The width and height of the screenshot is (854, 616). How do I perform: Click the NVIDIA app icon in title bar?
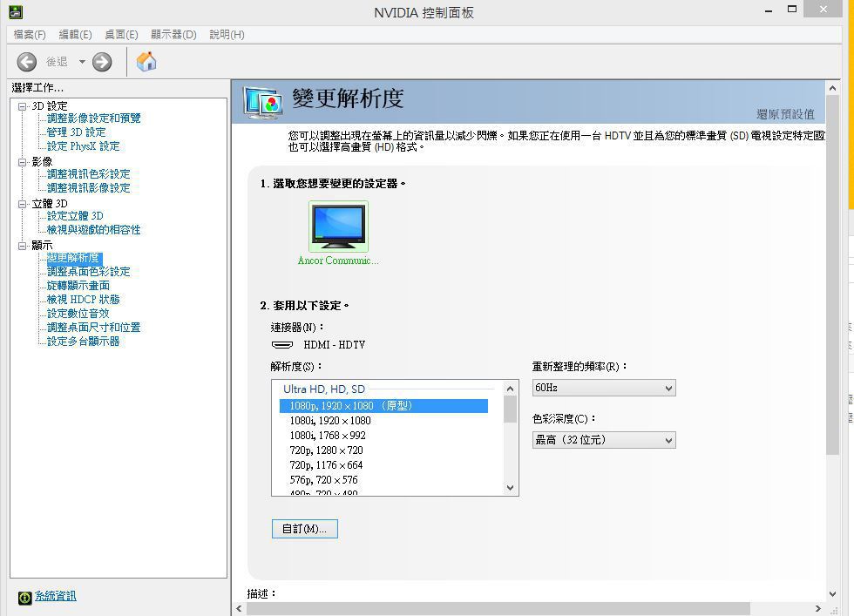[x=16, y=11]
